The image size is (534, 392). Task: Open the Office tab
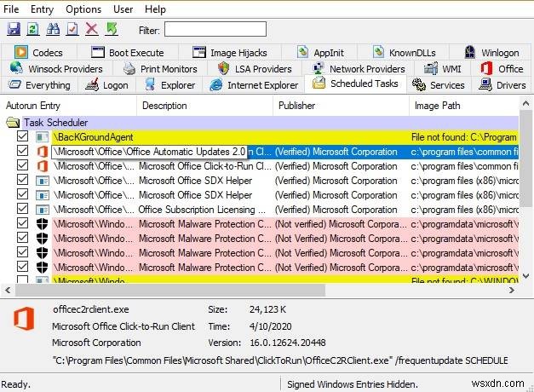(x=502, y=68)
